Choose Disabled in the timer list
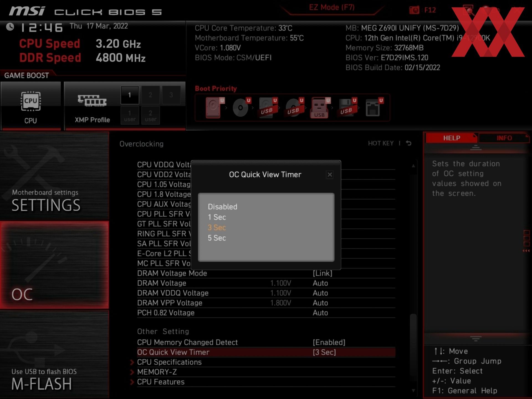Screen dimensions: 532x399 click(x=222, y=207)
